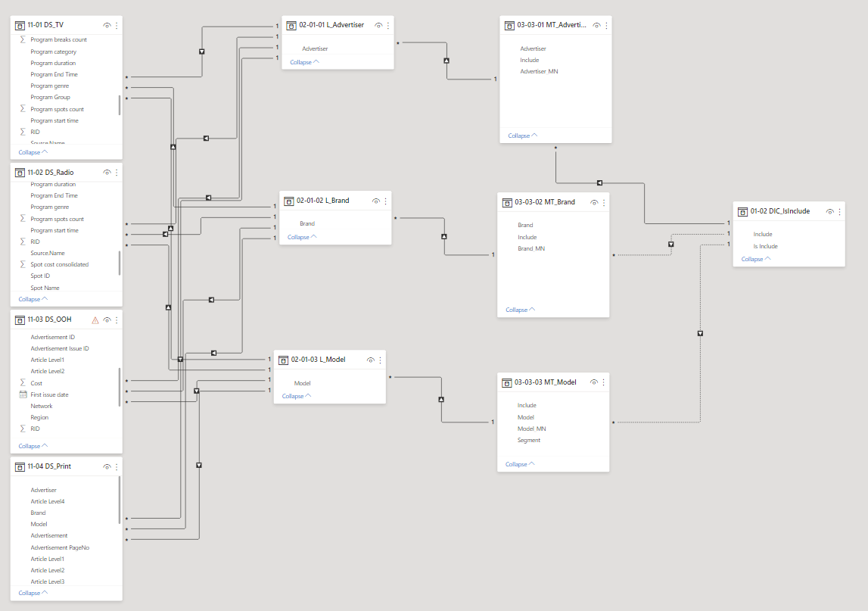Viewport: 868px width, 611px height.
Task: Open more options for 03-03-01 MT_Advertiser
Action: pyautogui.click(x=607, y=26)
